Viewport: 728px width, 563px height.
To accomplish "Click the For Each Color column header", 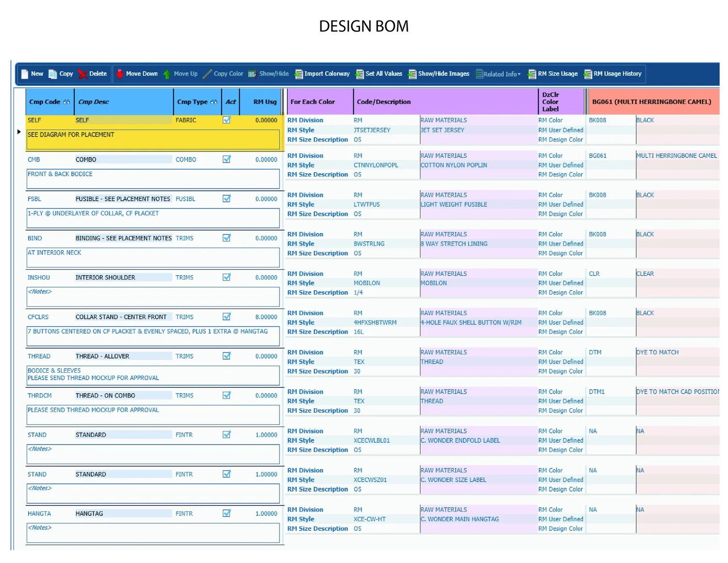I will (x=320, y=102).
